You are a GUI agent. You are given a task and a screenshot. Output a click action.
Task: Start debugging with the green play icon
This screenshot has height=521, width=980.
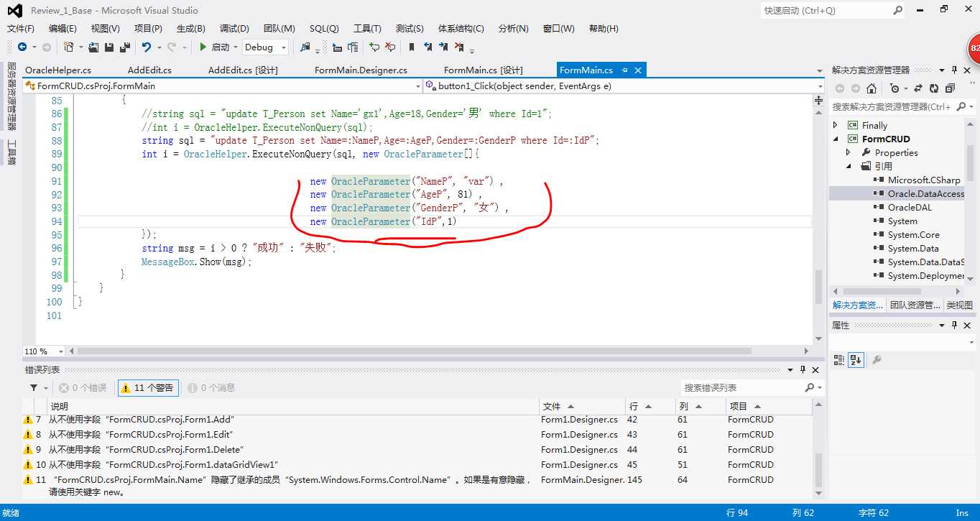[203, 47]
